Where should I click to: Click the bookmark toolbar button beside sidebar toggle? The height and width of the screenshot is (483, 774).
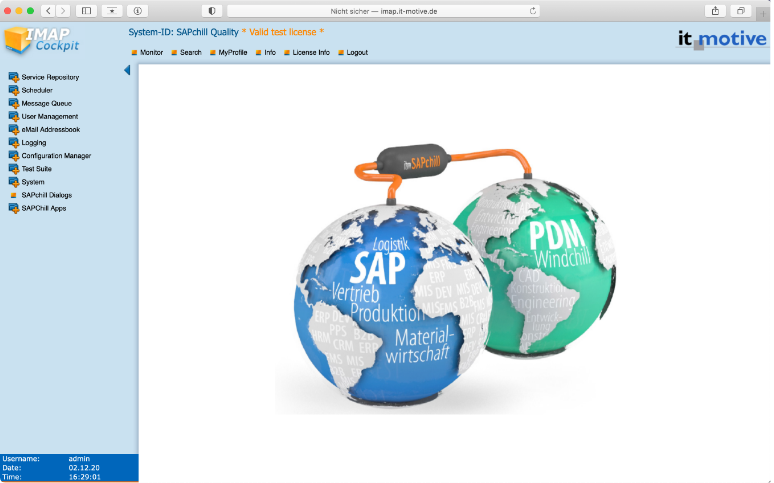pos(112,11)
